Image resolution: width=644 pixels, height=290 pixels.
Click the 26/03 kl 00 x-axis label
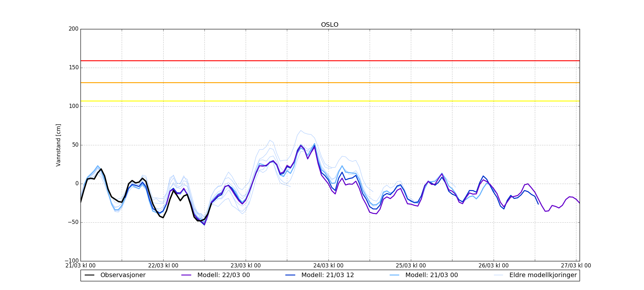[x=494, y=266]
